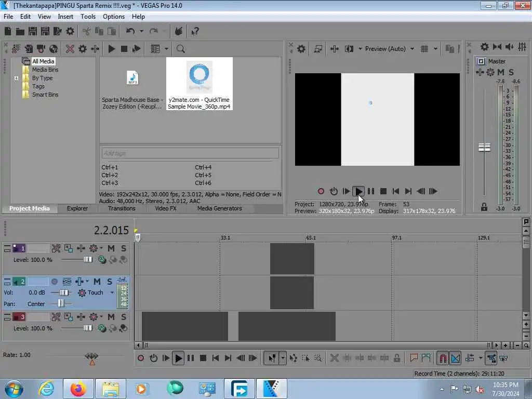The height and width of the screenshot is (399, 532).
Task: Click the Zoom edit tool icon
Action: [x=318, y=358]
